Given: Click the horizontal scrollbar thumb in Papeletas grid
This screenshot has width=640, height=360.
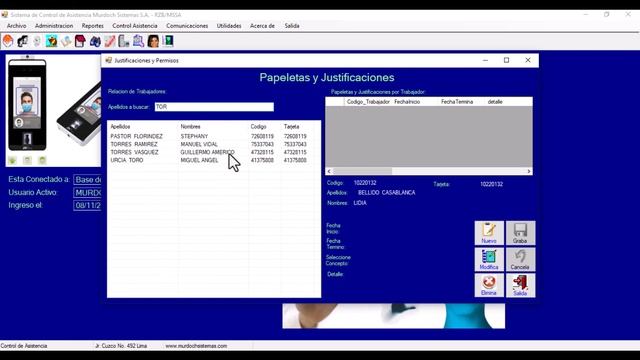Looking at the screenshot, I should [x=362, y=171].
